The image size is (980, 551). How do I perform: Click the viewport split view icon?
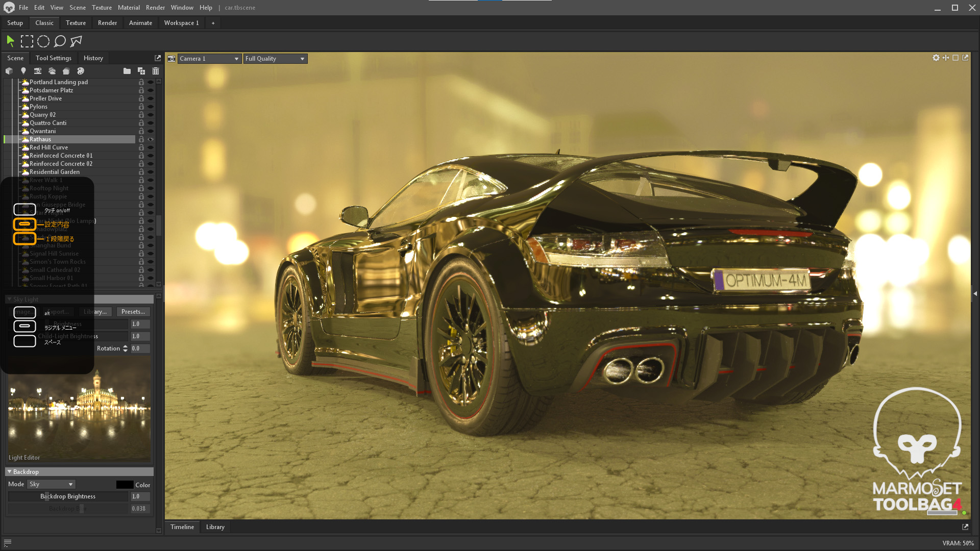(946, 58)
